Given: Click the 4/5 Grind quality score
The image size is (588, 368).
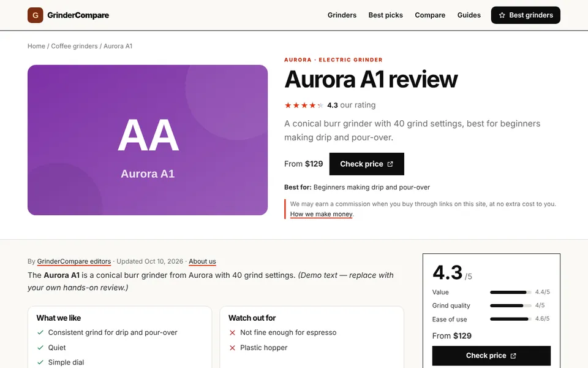Looking at the screenshot, I should 540,305.
